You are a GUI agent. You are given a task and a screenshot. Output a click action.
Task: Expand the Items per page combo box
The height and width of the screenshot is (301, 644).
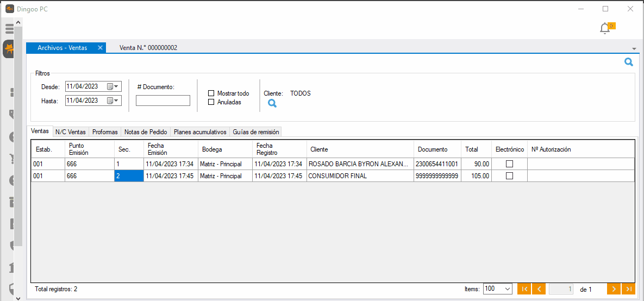(x=507, y=289)
